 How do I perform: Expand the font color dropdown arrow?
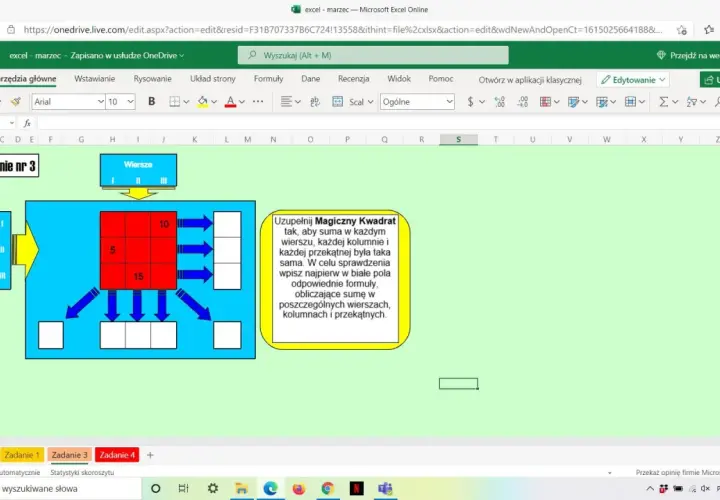click(x=242, y=102)
